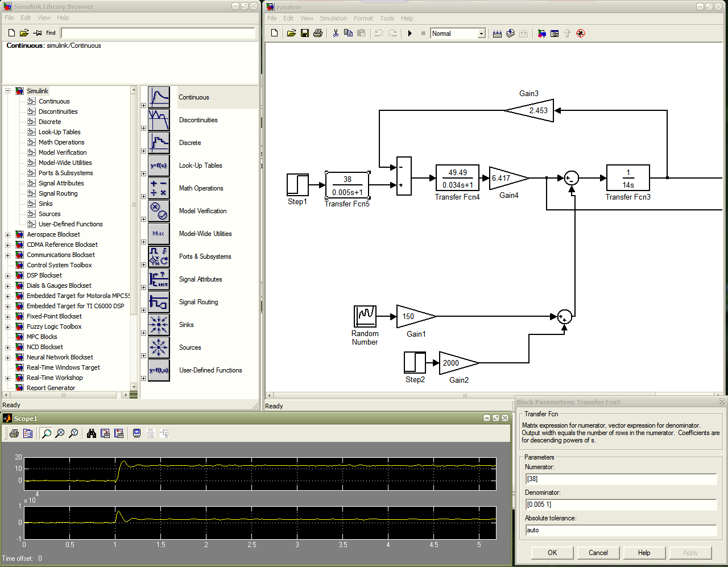Toggle the scope Zoom magnifier tool
The height and width of the screenshot is (567, 728).
pos(46,434)
